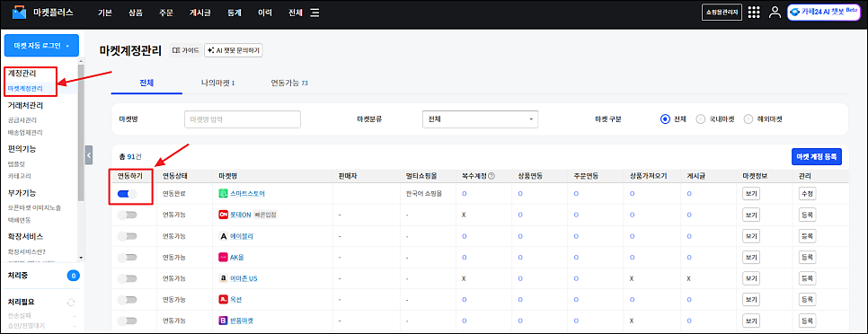Click the help icon beside 복수계정 header
868x334 pixels.
[x=492, y=176]
